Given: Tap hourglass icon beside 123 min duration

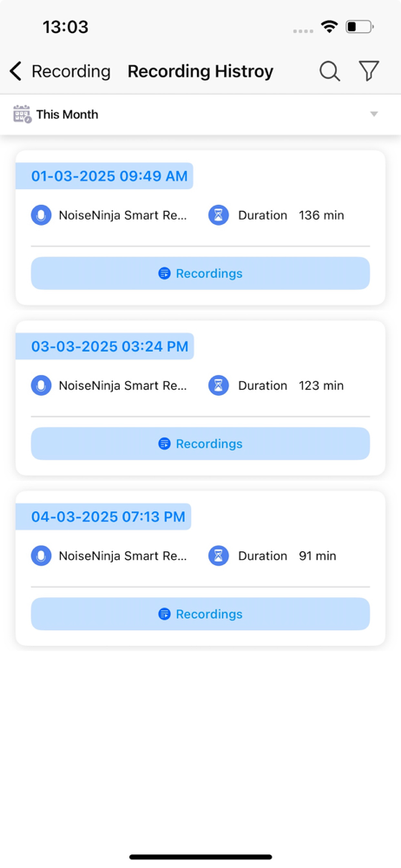Looking at the screenshot, I should click(219, 386).
